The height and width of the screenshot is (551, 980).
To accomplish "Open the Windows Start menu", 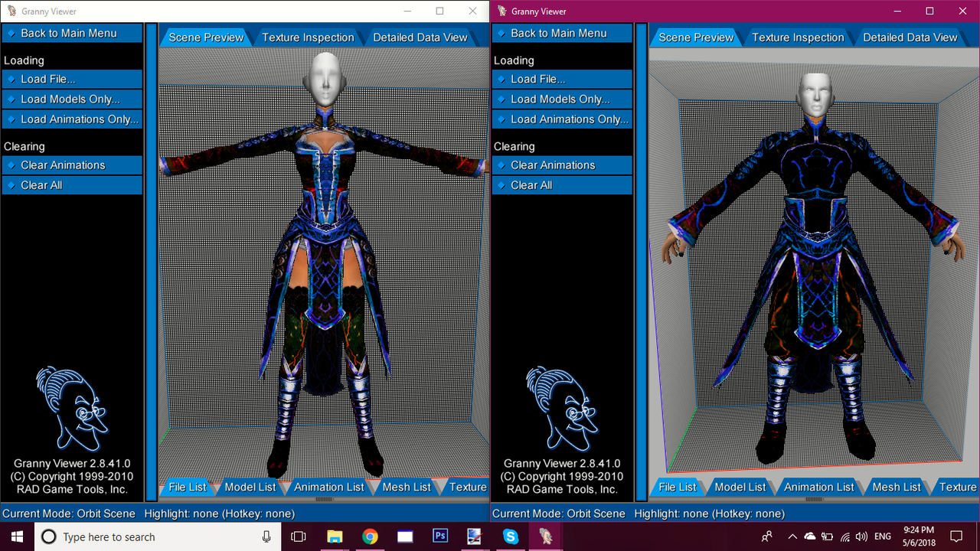I will pyautogui.click(x=17, y=536).
